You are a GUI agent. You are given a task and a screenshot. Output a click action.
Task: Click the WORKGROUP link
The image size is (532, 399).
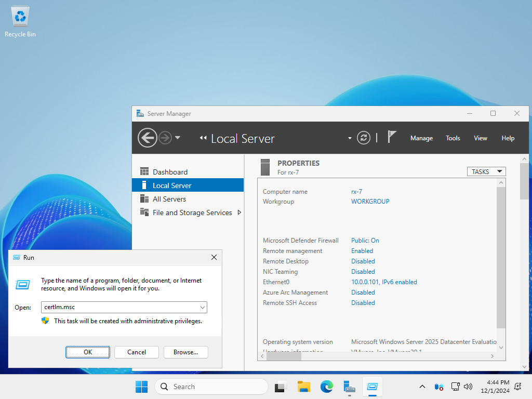coord(370,202)
